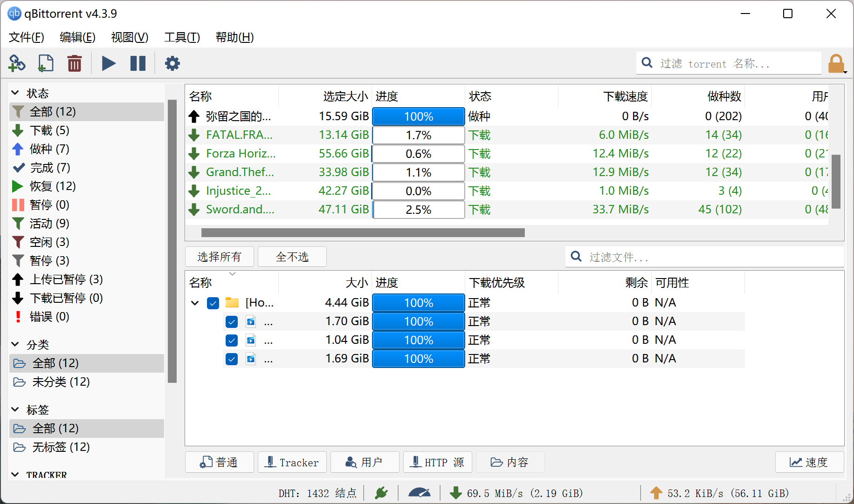
Task: Click the sidebar vertical scrollbar
Action: pos(172,241)
